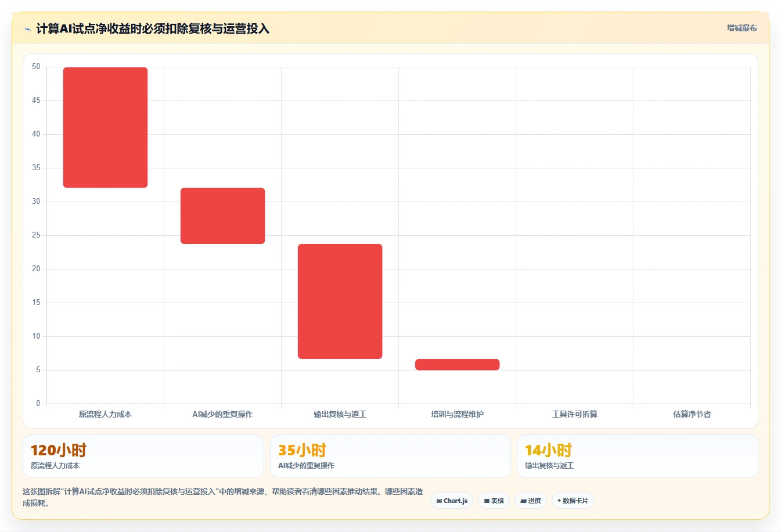Click y-axis value 50
Image resolution: width=781 pixels, height=532 pixels.
coord(36,67)
